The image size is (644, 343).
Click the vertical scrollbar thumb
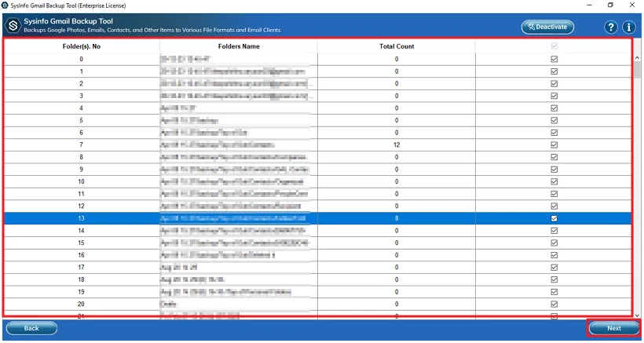pyautogui.click(x=637, y=70)
